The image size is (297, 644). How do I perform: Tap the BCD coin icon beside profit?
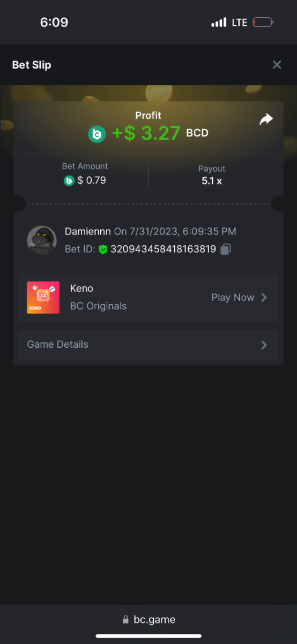click(x=97, y=134)
